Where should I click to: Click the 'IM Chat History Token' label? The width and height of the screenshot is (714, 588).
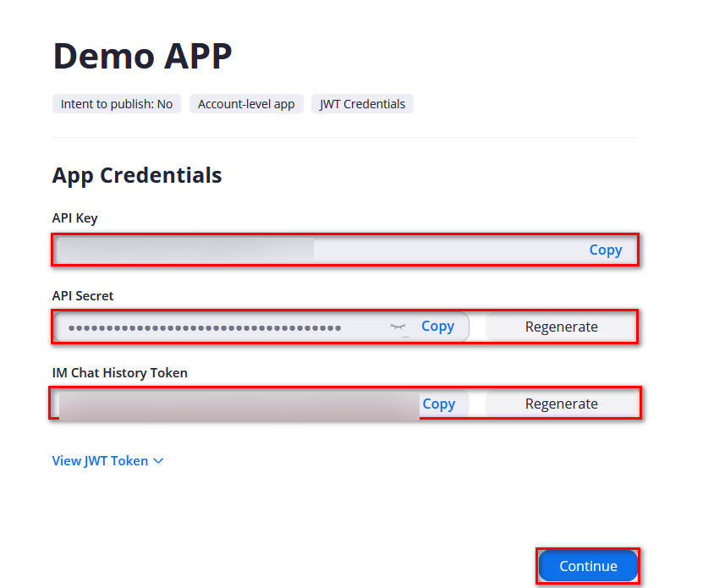[x=120, y=373]
